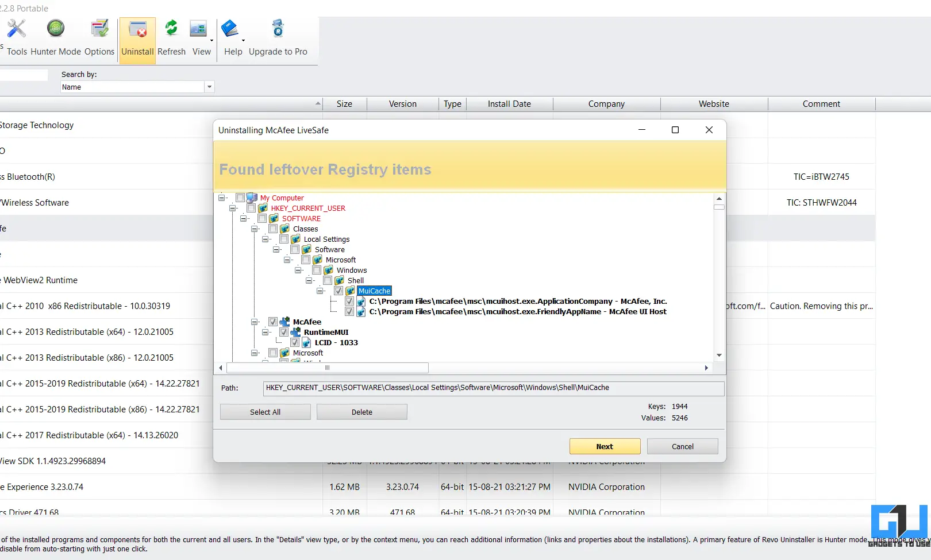Cancel the McAfee uninstall dialog
This screenshot has width=931, height=560.
683,446
